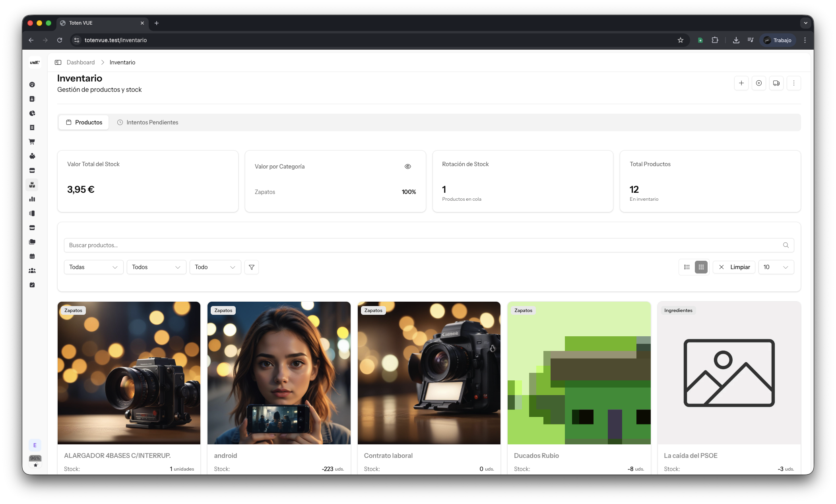Click the Valor Total del Stock card

pos(148,181)
